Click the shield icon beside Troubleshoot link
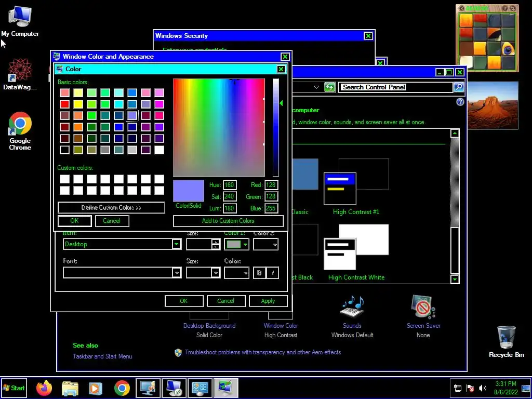This screenshot has width=532, height=399. click(x=178, y=353)
